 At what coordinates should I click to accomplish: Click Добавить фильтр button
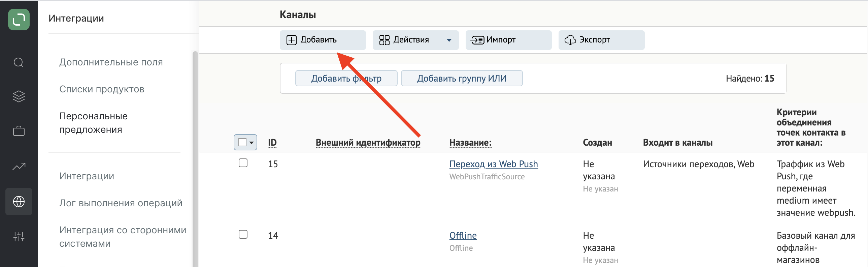tap(346, 78)
